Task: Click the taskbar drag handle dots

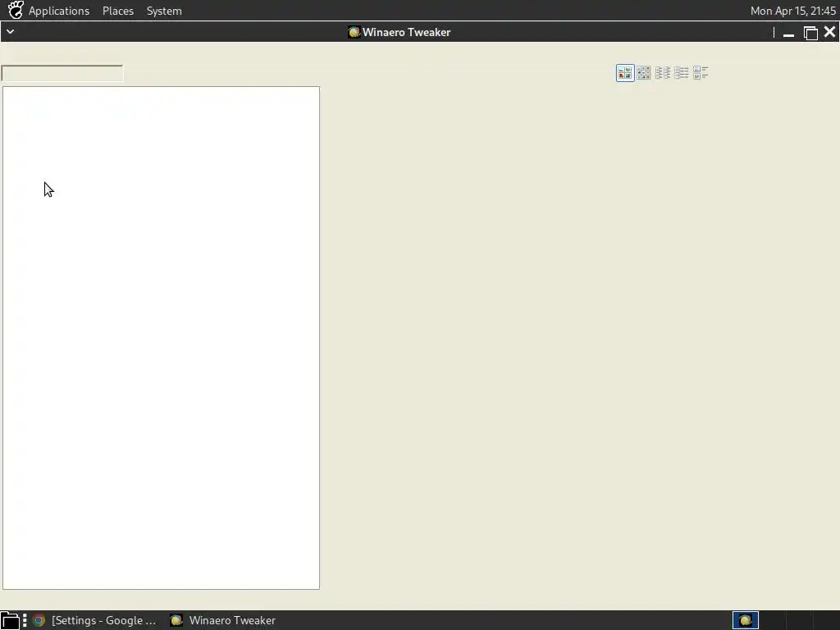Action: click(x=25, y=620)
